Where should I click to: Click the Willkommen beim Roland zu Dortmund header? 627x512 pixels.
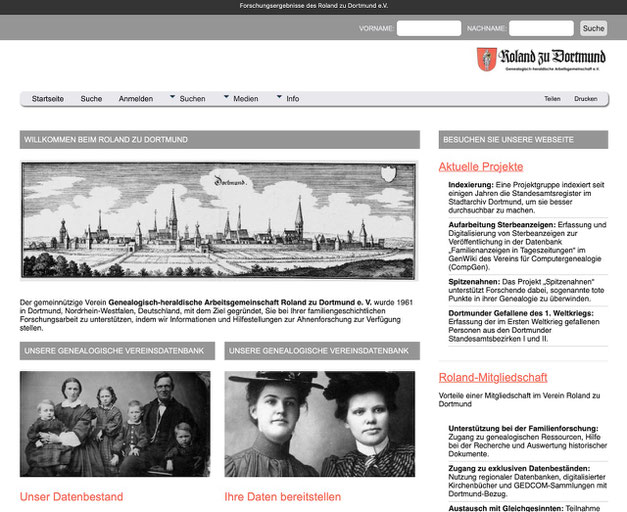[220, 140]
